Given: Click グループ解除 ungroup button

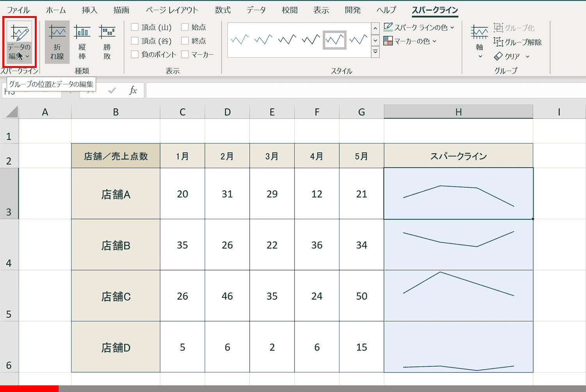Looking at the screenshot, I should point(518,42).
